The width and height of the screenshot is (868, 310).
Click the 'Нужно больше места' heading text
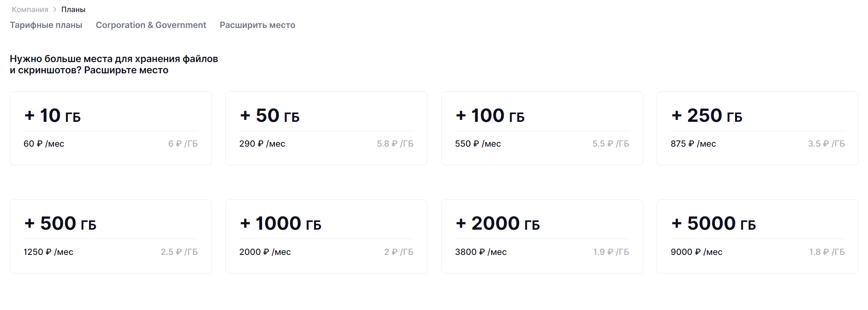(x=114, y=64)
